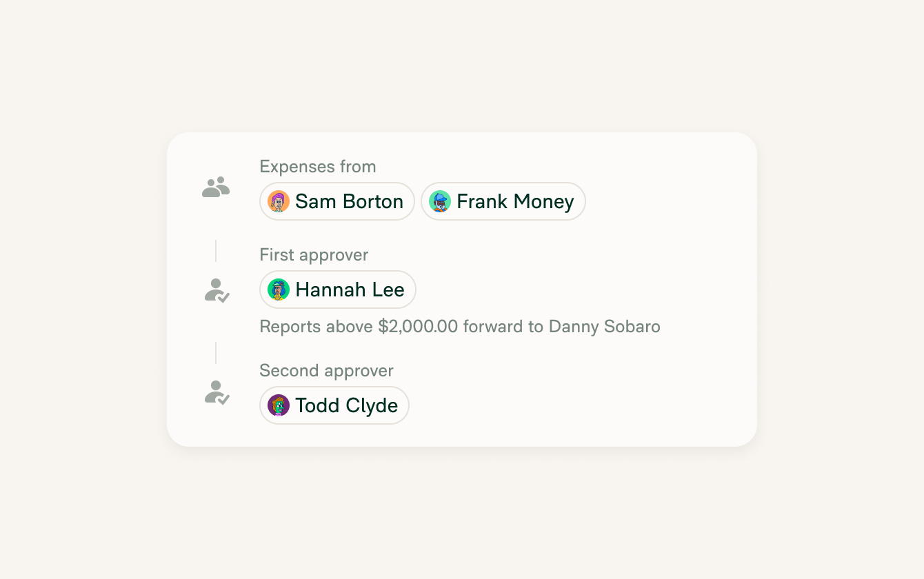Click Todd Clyde's avatar image
The height and width of the screenshot is (579, 924).
(279, 405)
